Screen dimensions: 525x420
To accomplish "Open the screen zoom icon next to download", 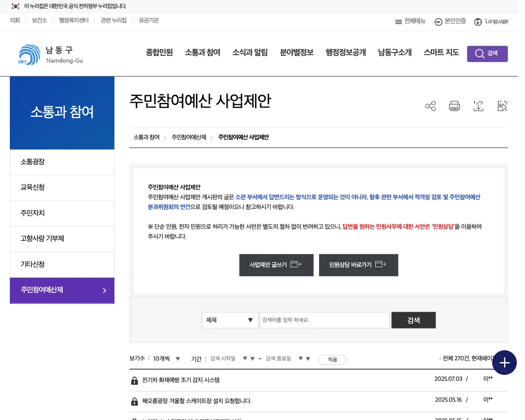I will tap(502, 106).
